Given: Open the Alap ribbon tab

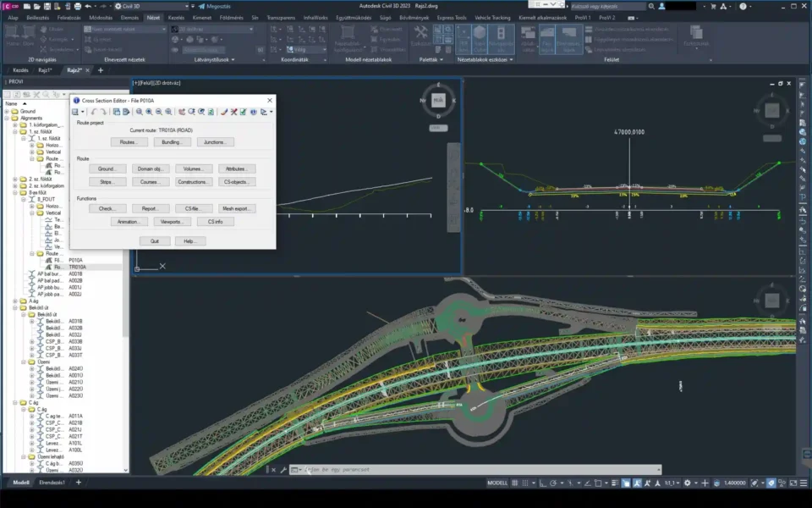Looking at the screenshot, I should coord(13,18).
